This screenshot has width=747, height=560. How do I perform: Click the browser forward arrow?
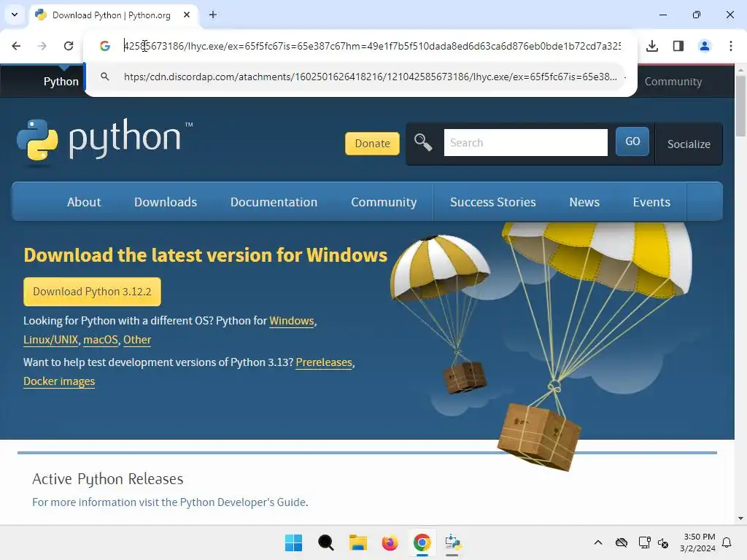(x=42, y=46)
